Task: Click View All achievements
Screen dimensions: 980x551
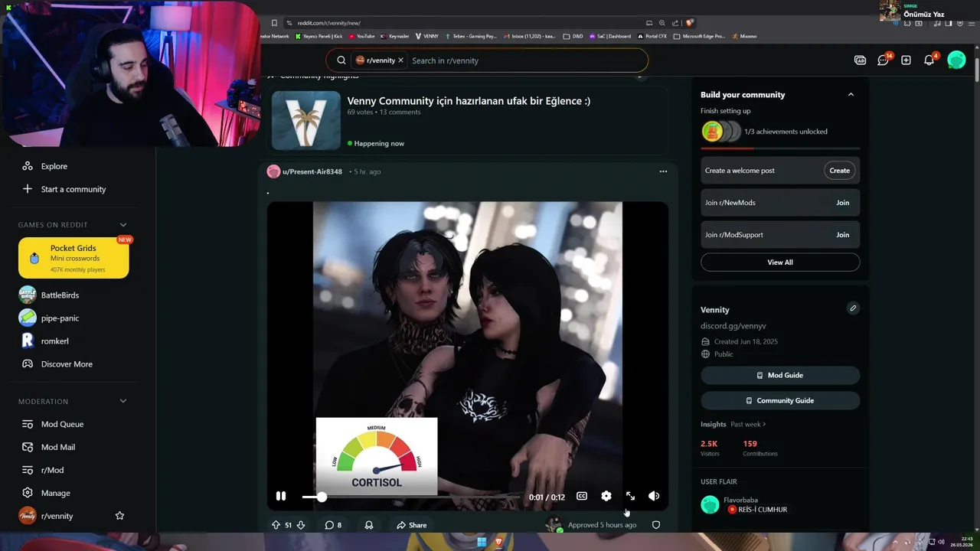Action: click(780, 262)
